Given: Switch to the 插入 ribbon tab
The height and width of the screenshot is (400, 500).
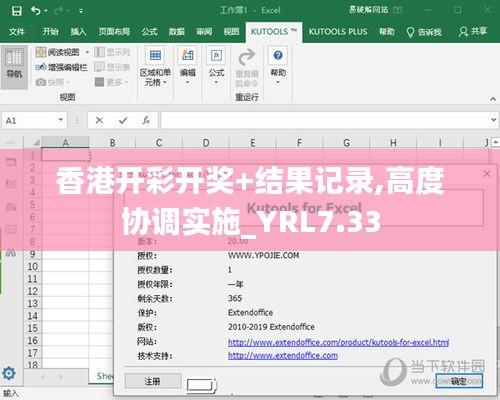Looking at the screenshot, I should [x=78, y=32].
